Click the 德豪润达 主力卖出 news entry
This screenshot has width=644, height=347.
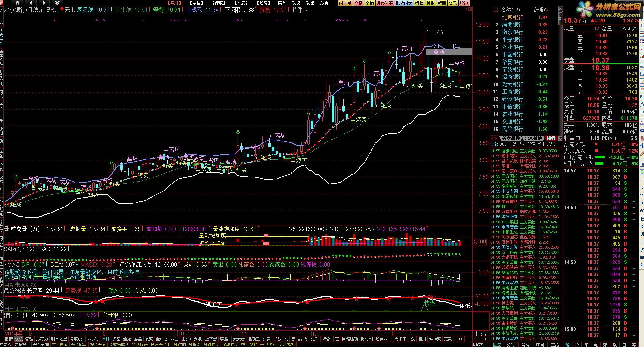coord(524,151)
